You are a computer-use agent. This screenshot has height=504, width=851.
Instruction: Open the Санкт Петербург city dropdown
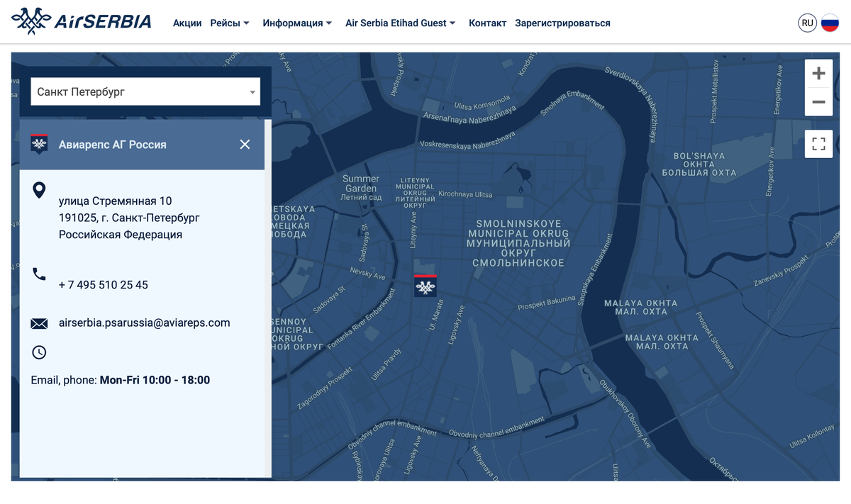(145, 92)
